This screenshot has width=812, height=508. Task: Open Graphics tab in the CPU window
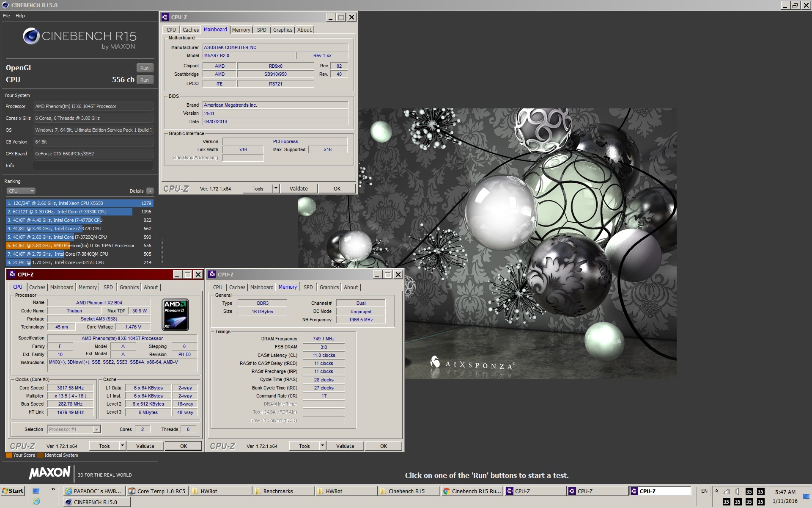129,287
